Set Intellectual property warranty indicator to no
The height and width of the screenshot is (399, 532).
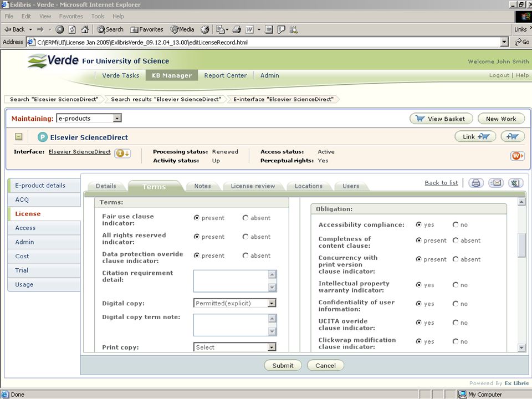coord(456,285)
